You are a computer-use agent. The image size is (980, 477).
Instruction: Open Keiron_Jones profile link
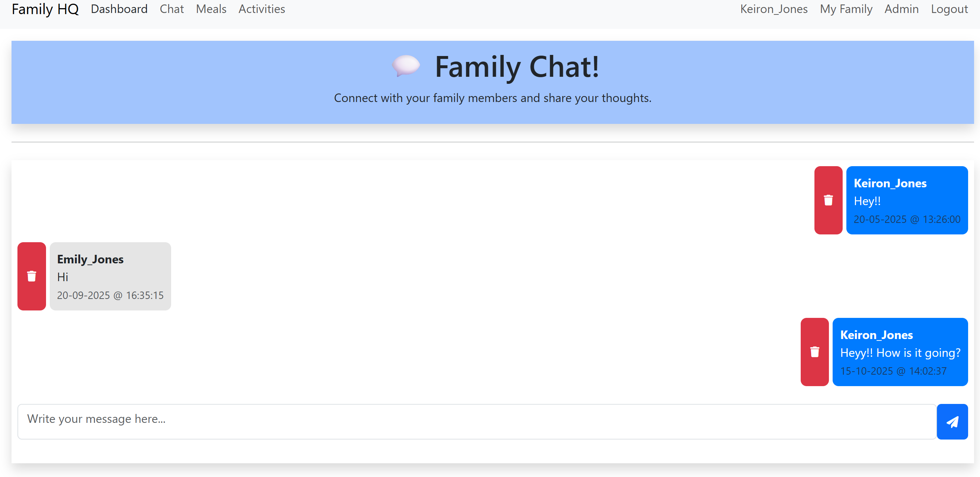(774, 9)
